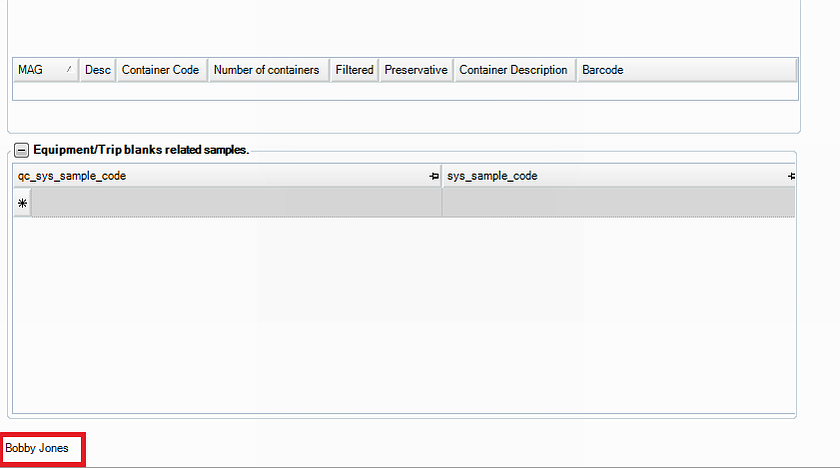Click the Container Description column header
Viewport: 840px width, 468px height.
tap(513, 70)
